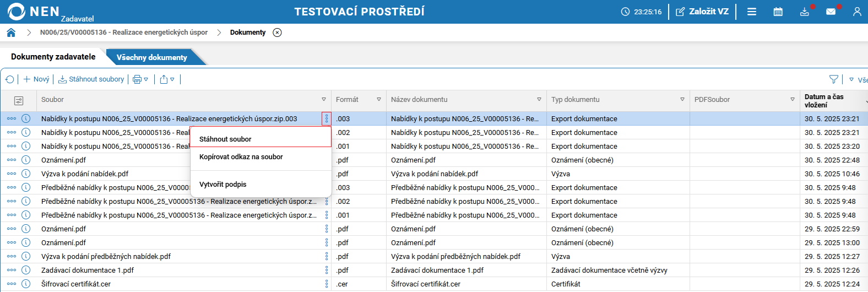The image size is (868, 292).
Task: Open the Typ dokumentu column filter arrow
Action: click(x=682, y=100)
